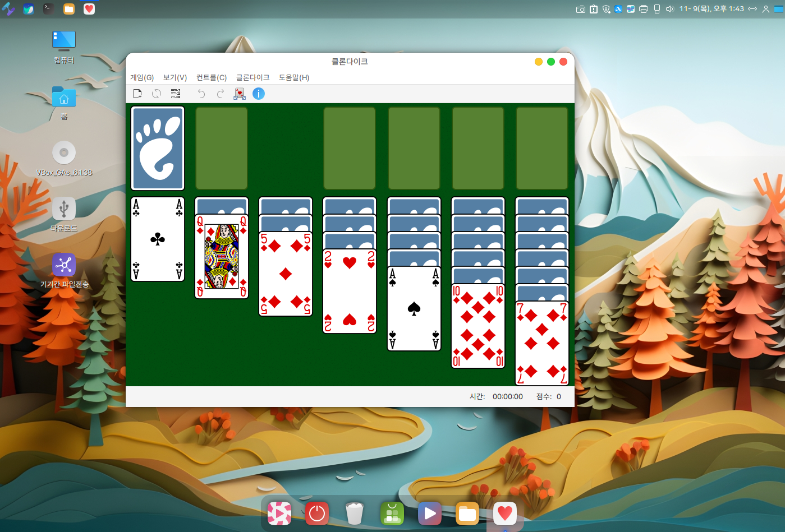Open the select game list icon
This screenshot has width=785, height=532.
tap(176, 94)
